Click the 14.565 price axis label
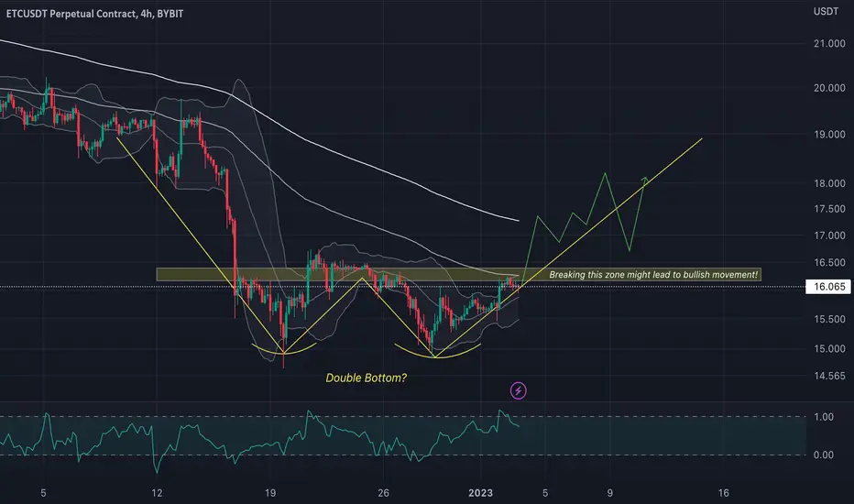854x504 pixels. pyautogui.click(x=829, y=376)
